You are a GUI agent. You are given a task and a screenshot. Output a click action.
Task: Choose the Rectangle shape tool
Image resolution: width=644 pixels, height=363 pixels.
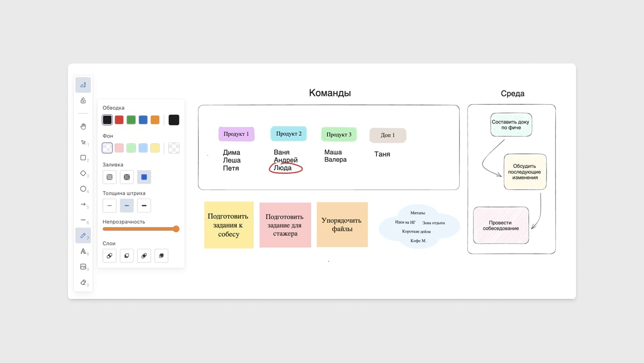(x=83, y=158)
